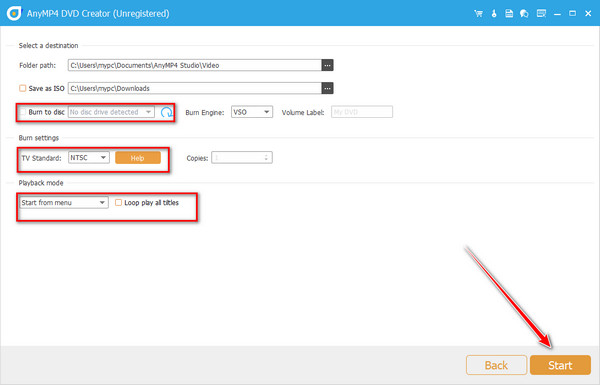Browse for the ISO save location
The image size is (600, 385).
[x=327, y=88]
